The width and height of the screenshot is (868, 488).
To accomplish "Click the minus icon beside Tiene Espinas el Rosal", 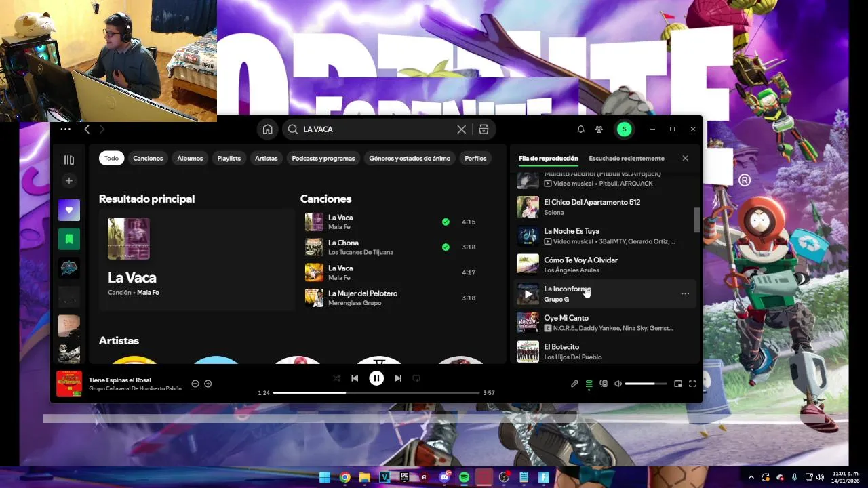I will click(x=195, y=384).
